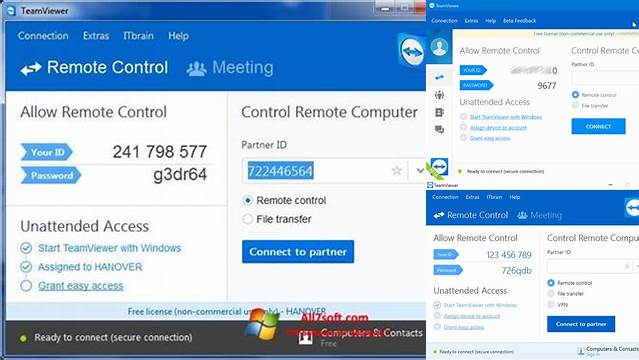Click the Remote Control arrows icon in bottom-right window

(x=439, y=215)
